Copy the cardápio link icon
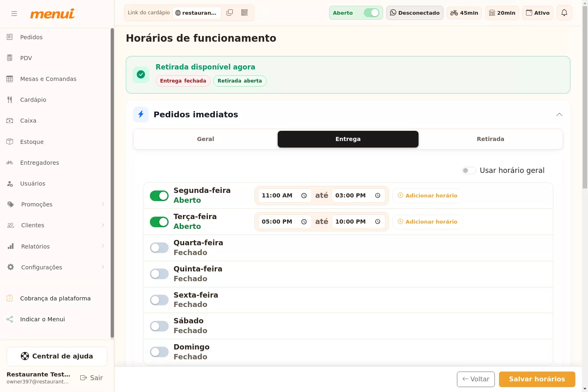Image resolution: width=588 pixels, height=392 pixels. 230,13
